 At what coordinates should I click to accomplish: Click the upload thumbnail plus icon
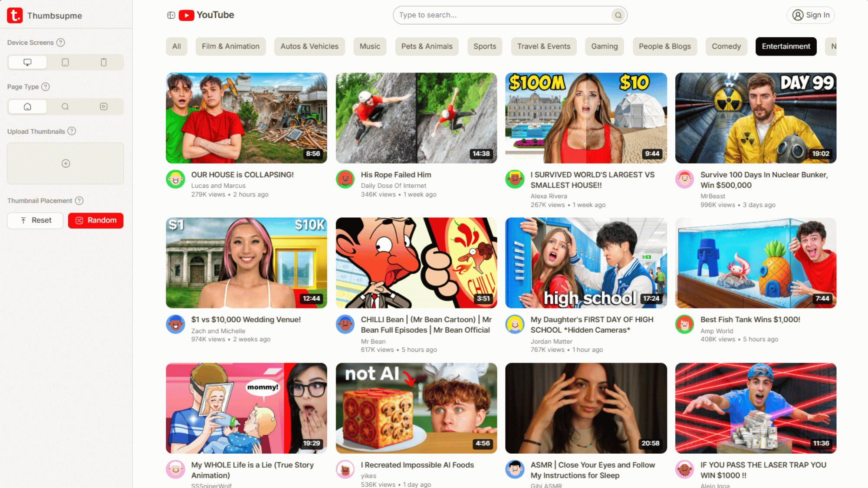point(66,164)
